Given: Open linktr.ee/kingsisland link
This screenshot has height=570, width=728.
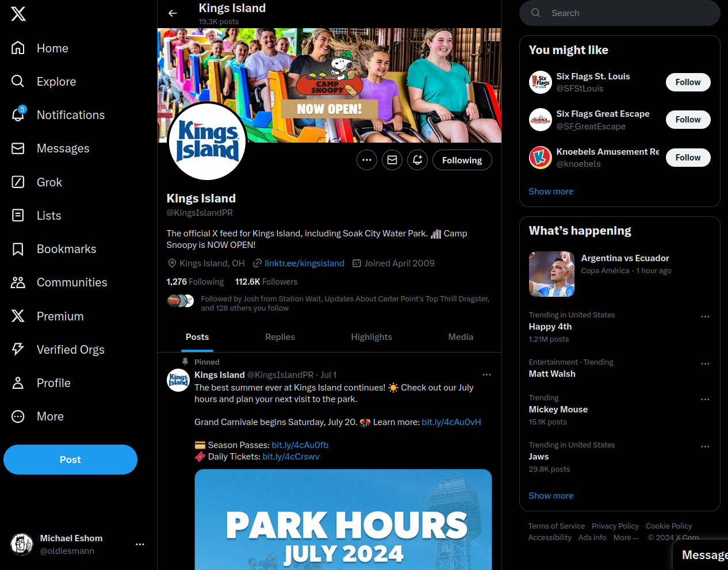Looking at the screenshot, I should pyautogui.click(x=304, y=263).
